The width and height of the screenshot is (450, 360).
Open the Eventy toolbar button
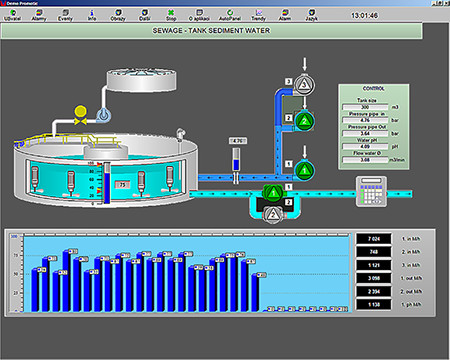pyautogui.click(x=65, y=15)
